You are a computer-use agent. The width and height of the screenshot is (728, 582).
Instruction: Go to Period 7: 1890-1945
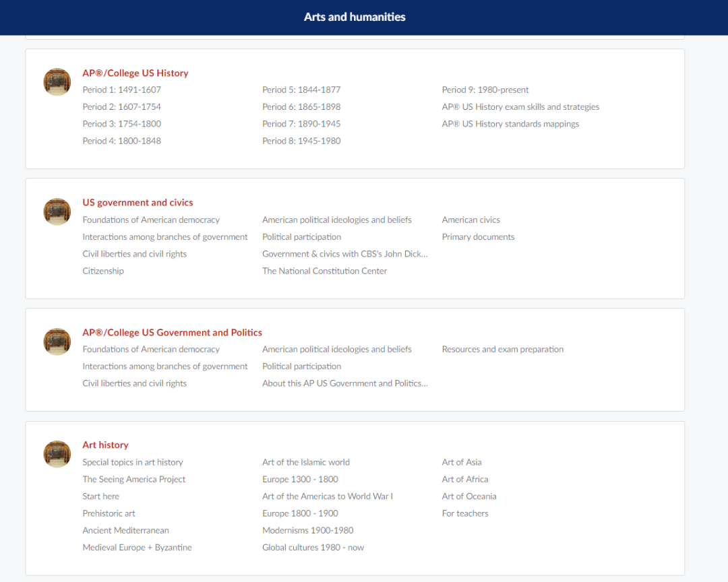[x=301, y=124]
